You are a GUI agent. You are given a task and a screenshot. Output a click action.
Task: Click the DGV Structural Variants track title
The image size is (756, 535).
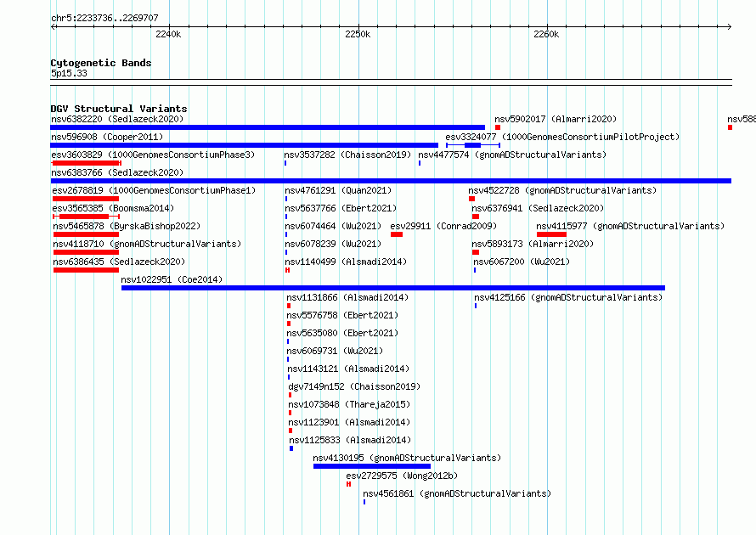(119, 109)
